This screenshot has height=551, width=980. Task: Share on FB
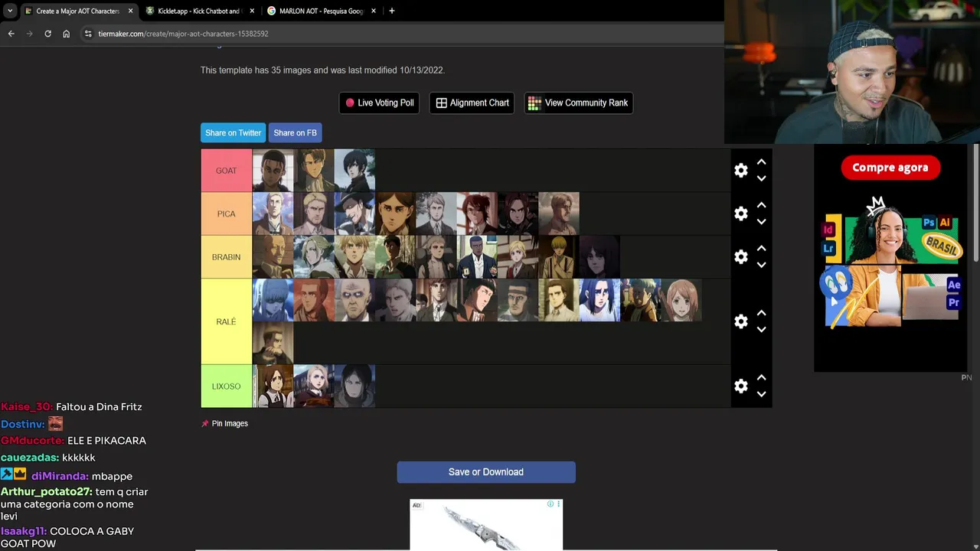pos(295,132)
